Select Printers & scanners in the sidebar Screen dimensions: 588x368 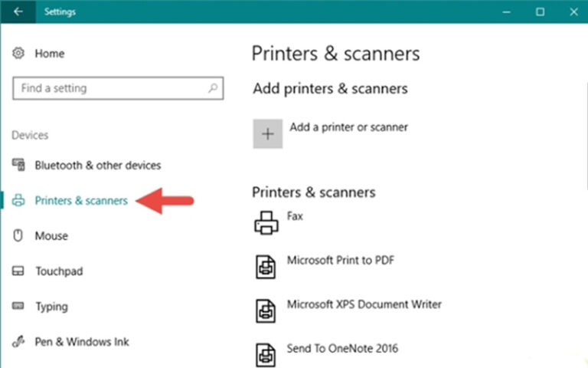tap(81, 201)
